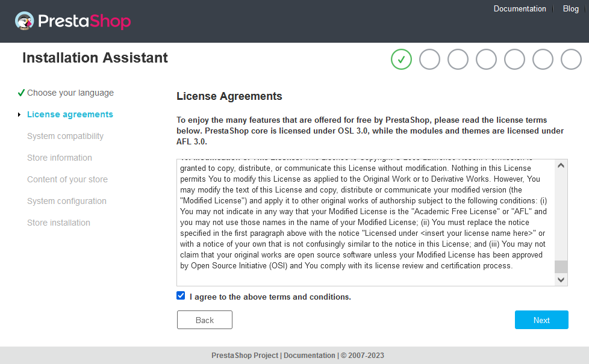Open the Documentation link in the header
The width and height of the screenshot is (589, 364).
coord(519,8)
